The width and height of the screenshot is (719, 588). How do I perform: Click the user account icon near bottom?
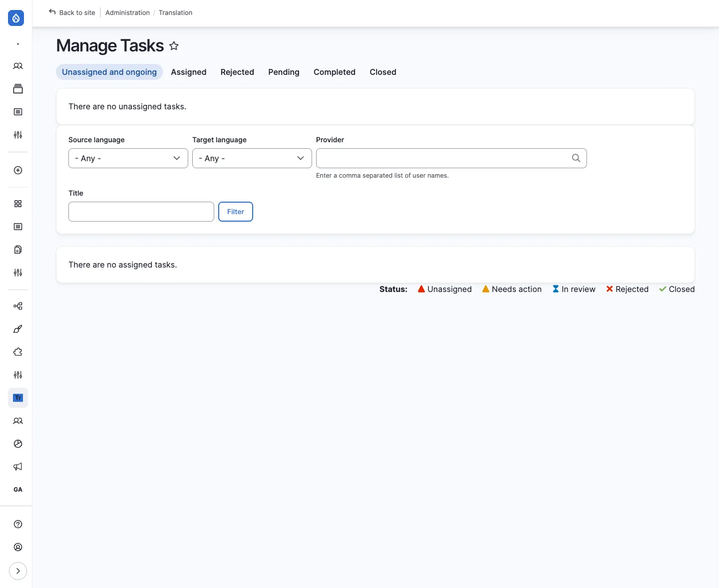[17, 547]
